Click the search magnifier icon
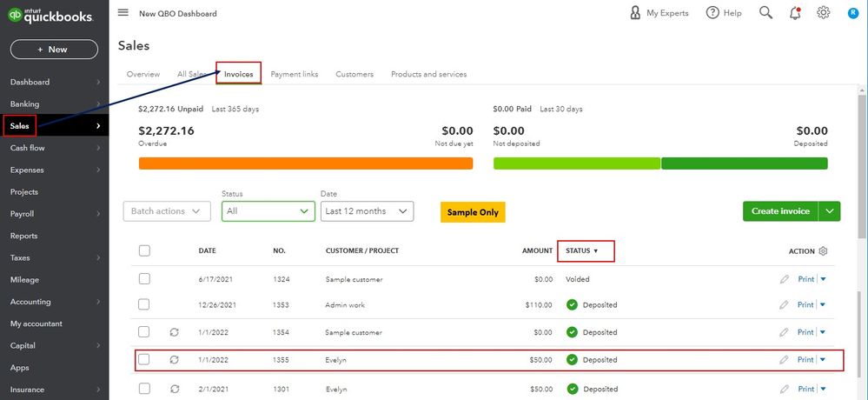 pos(765,13)
